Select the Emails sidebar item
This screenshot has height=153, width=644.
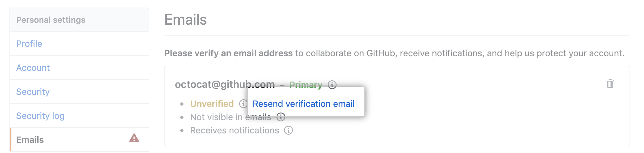pyautogui.click(x=30, y=140)
